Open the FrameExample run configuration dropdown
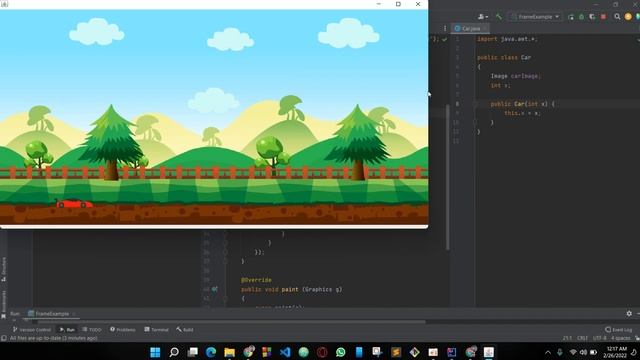Viewport: 640px width, 360px height. pos(535,17)
